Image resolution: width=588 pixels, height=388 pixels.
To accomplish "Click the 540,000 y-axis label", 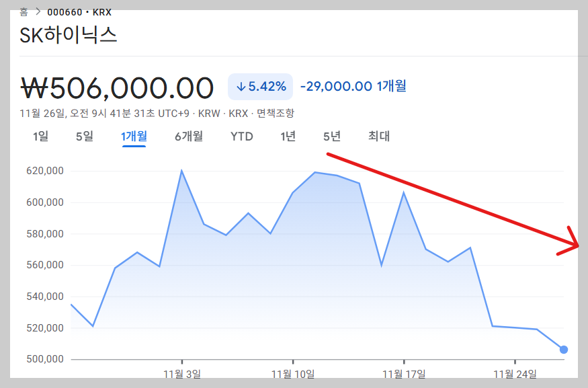I will click(45, 297).
